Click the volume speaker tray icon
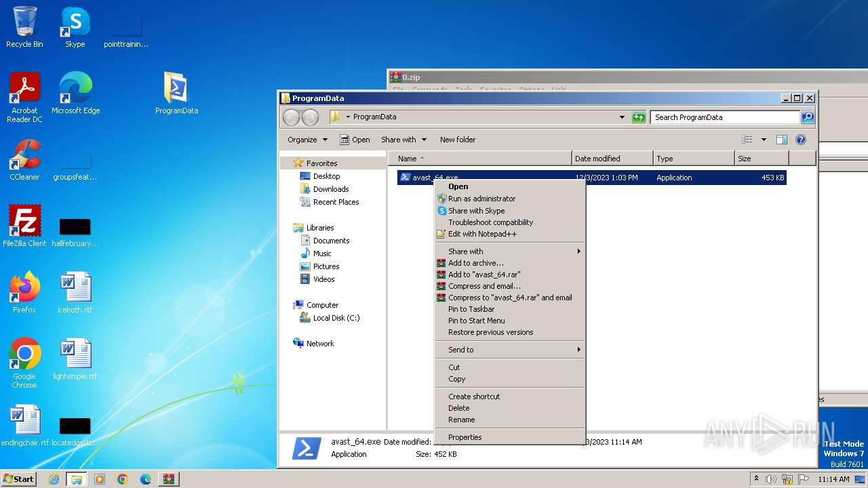The height and width of the screenshot is (488, 868). [x=771, y=479]
